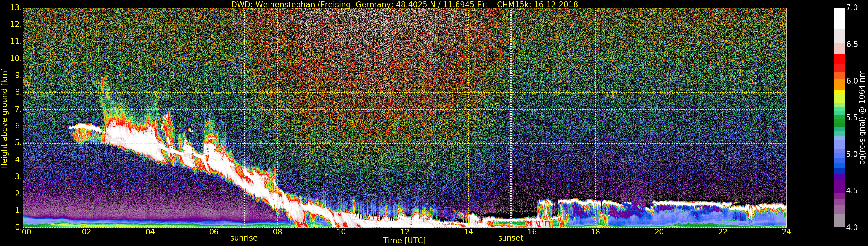Select the 'CHM15k: 16-12-2018' title text

[x=538, y=4]
